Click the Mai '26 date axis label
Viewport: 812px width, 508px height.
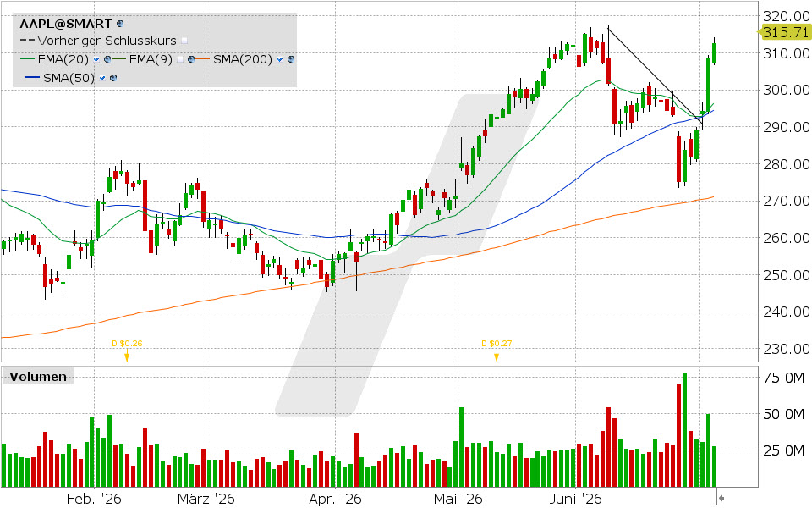[458, 500]
